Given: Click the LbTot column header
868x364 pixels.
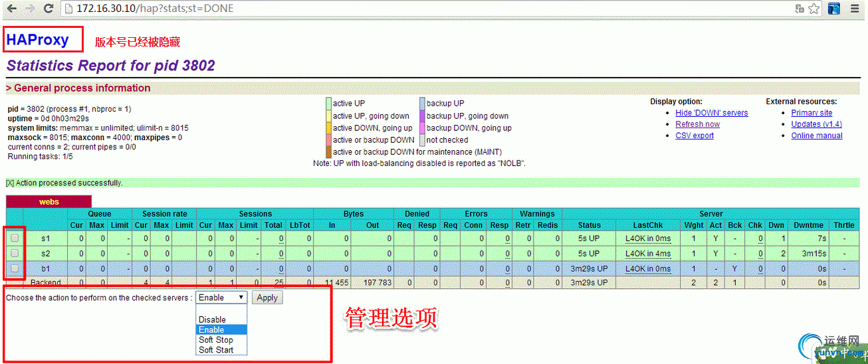Looking at the screenshot, I should click(300, 225).
